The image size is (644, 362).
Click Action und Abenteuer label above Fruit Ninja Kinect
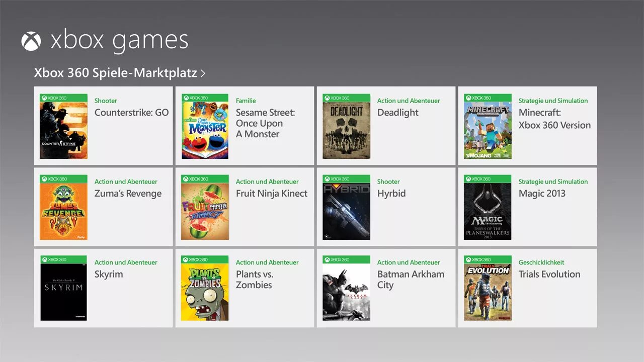point(267,182)
